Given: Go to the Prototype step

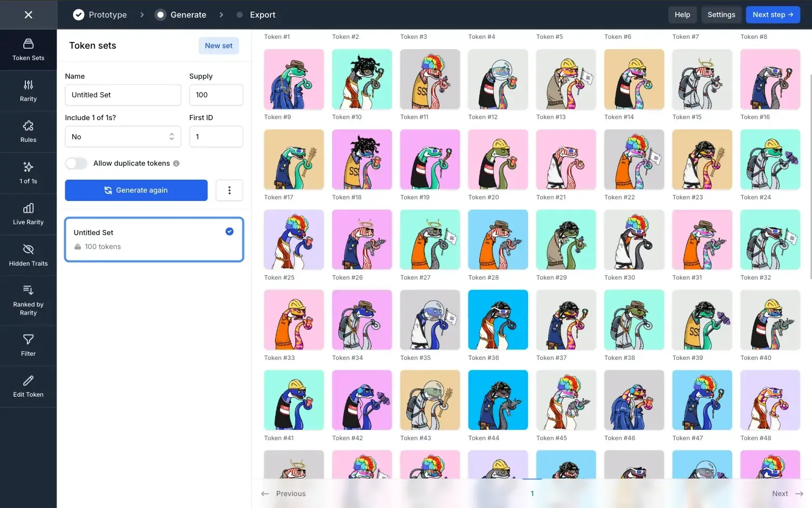Looking at the screenshot, I should click(100, 14).
